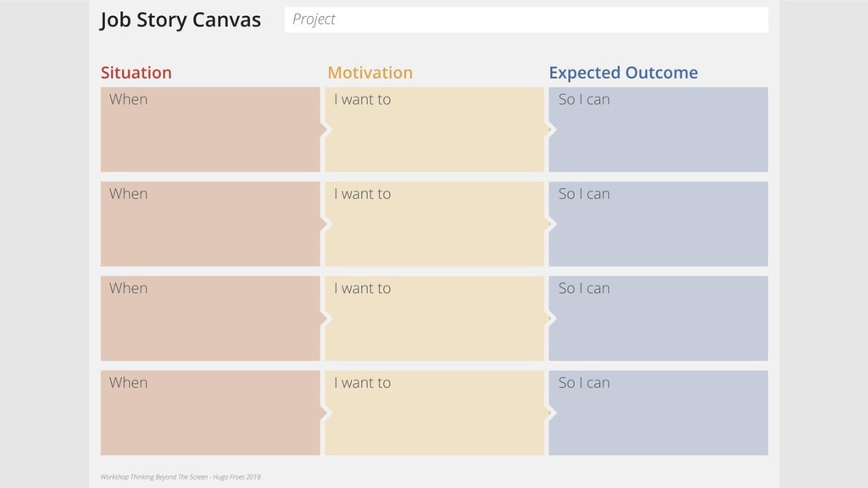Viewport: 868px width, 488px height.
Task: Choose the fourth row's "So I can" box
Action: click(x=659, y=413)
